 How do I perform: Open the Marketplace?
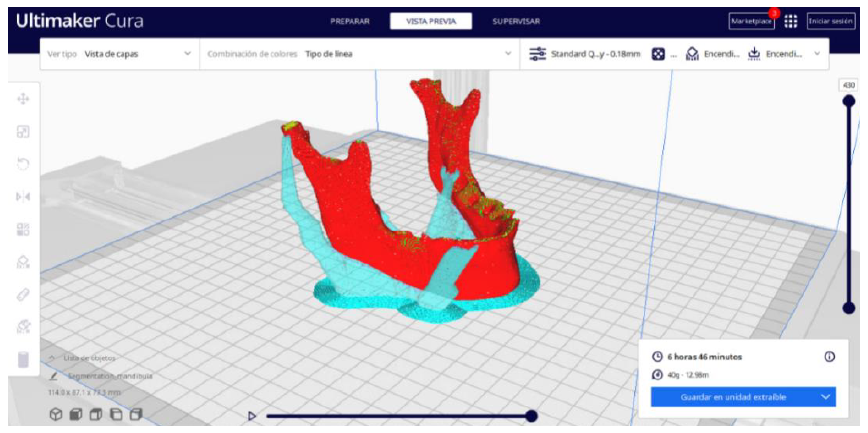tap(751, 22)
